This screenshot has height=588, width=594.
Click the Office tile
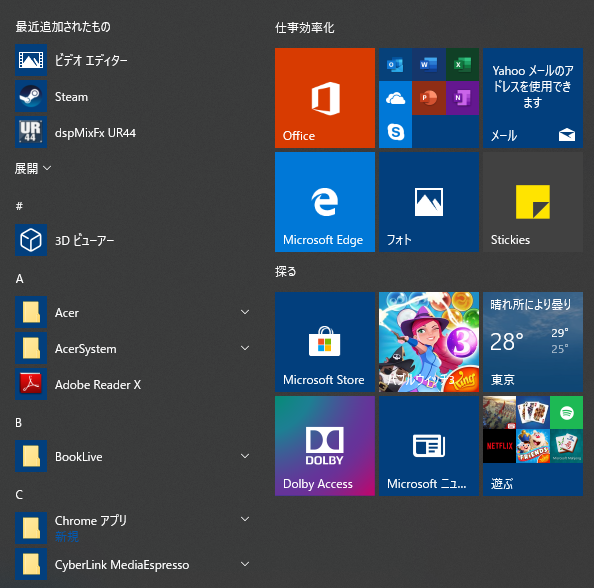[325, 98]
